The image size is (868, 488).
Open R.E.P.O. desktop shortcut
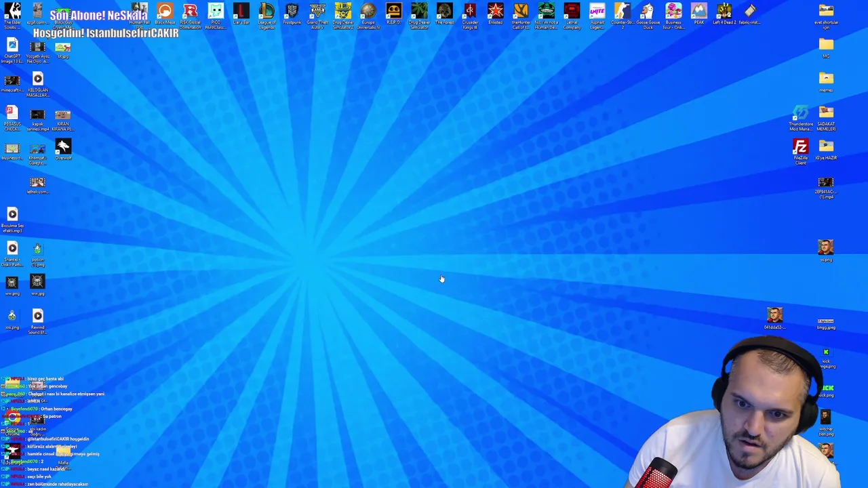tap(393, 15)
